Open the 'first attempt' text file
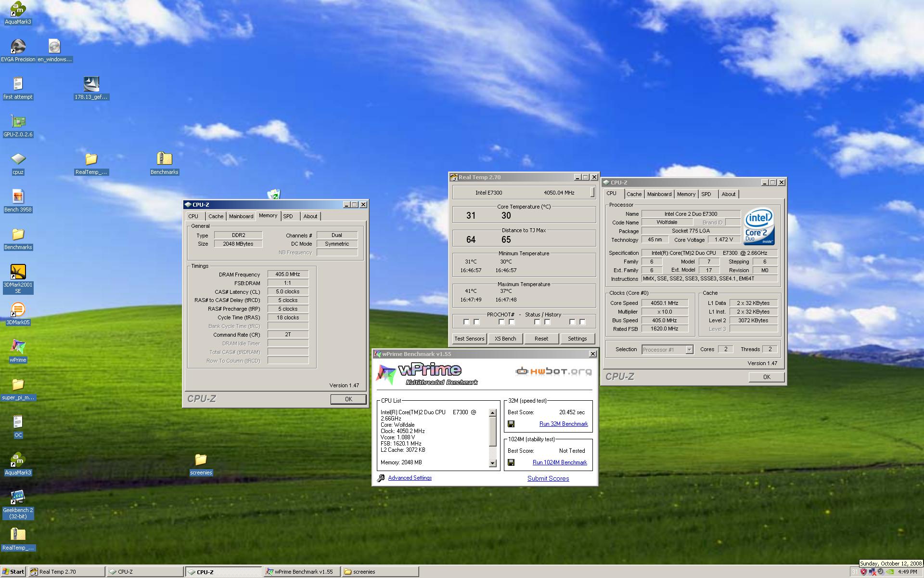 18,88
